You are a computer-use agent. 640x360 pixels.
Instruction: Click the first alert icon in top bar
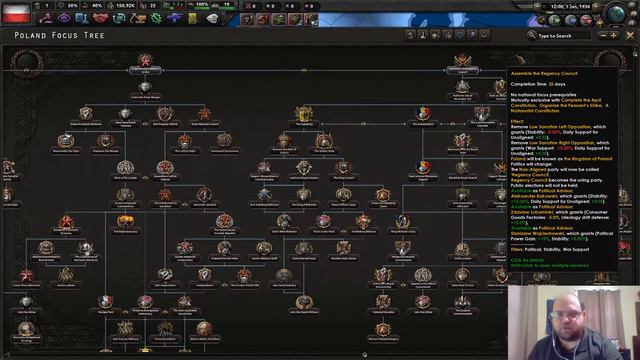[x=247, y=19]
